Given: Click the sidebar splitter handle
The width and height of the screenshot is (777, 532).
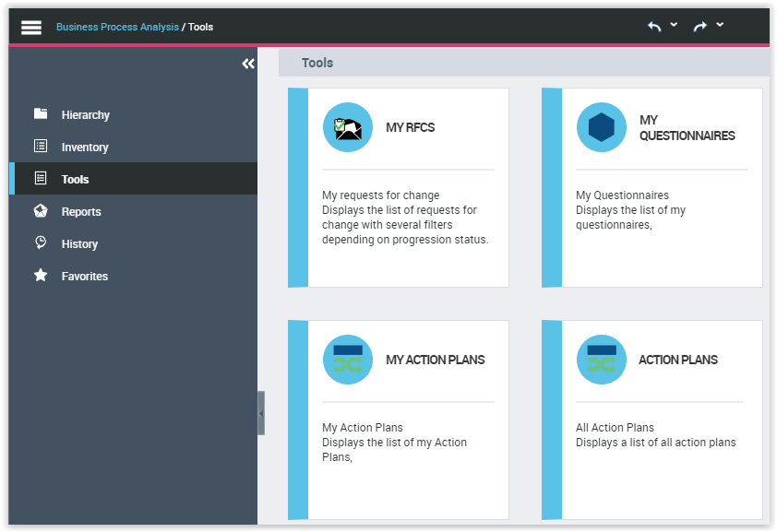Looking at the screenshot, I should 261,413.
